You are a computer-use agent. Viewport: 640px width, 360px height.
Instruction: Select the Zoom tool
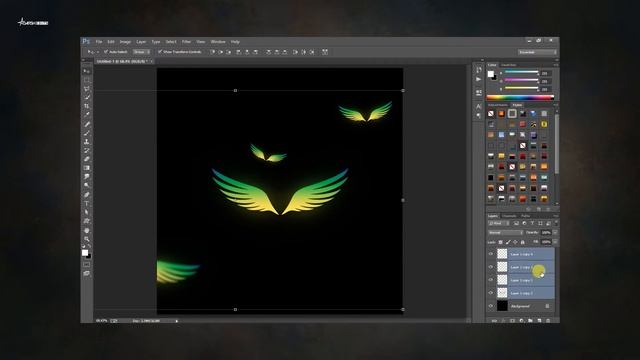click(87, 239)
